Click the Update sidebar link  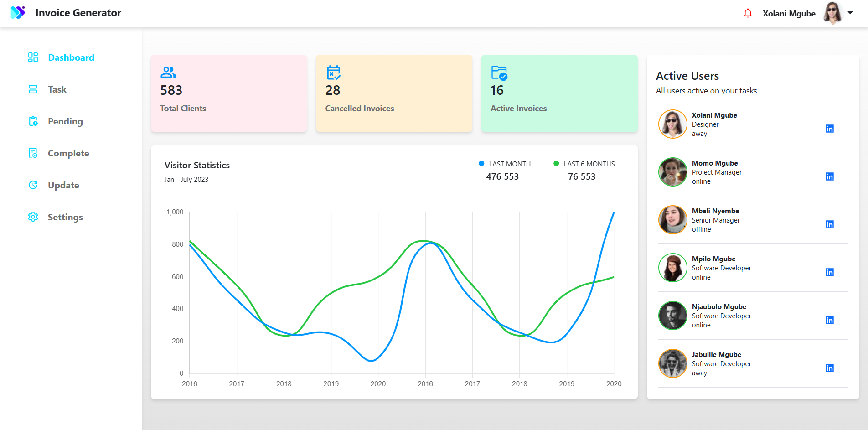point(63,185)
